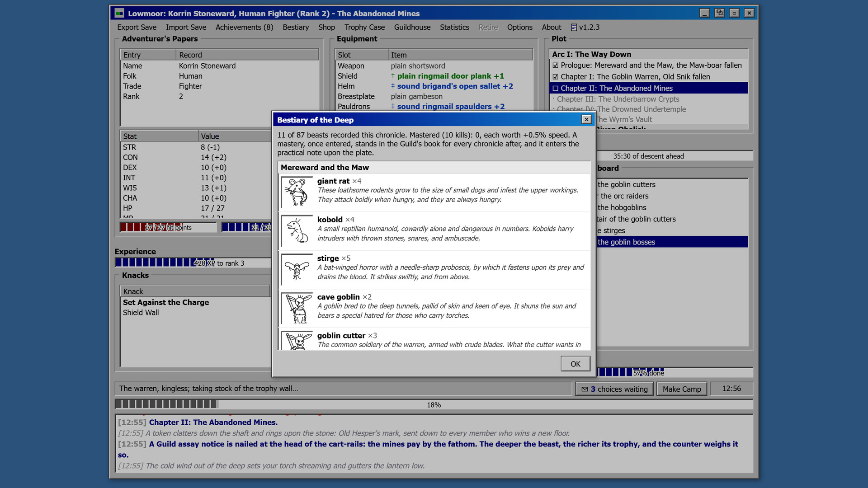Select the goblin bosses quest row
The height and width of the screenshot is (488, 868).
(x=672, y=242)
